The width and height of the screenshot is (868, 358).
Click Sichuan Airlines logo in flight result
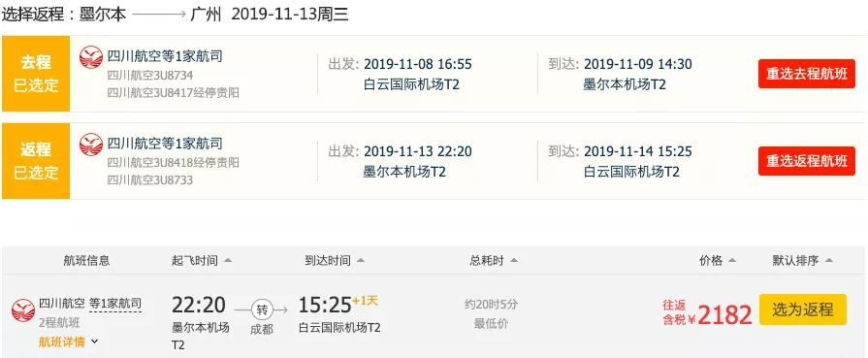tap(23, 310)
